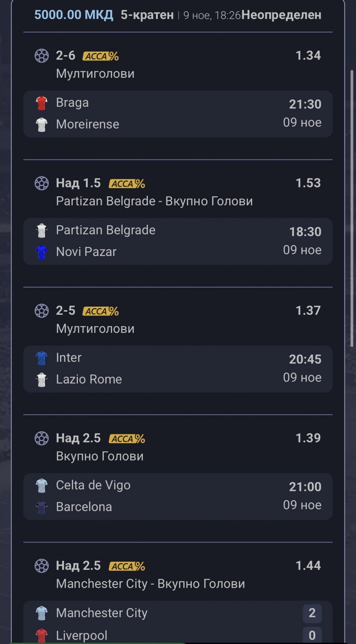Open the Braga vs Moreirense match card
This screenshot has width=356, height=644.
tap(178, 114)
